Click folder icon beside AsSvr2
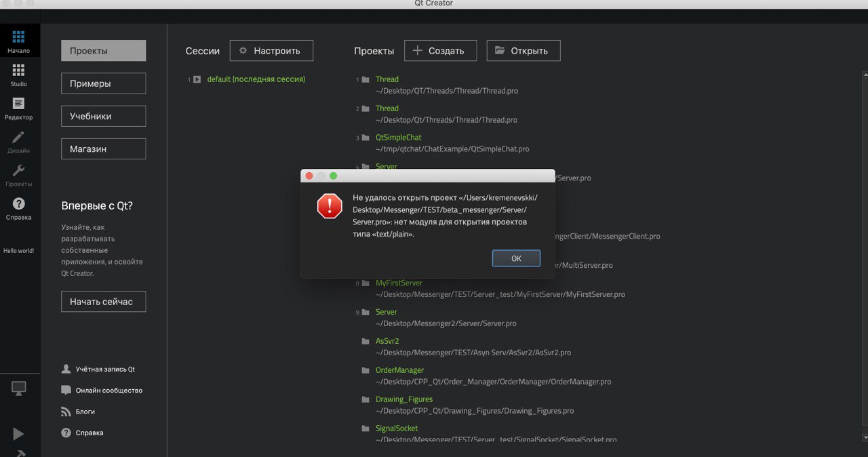Image resolution: width=868 pixels, height=457 pixels. (x=366, y=341)
